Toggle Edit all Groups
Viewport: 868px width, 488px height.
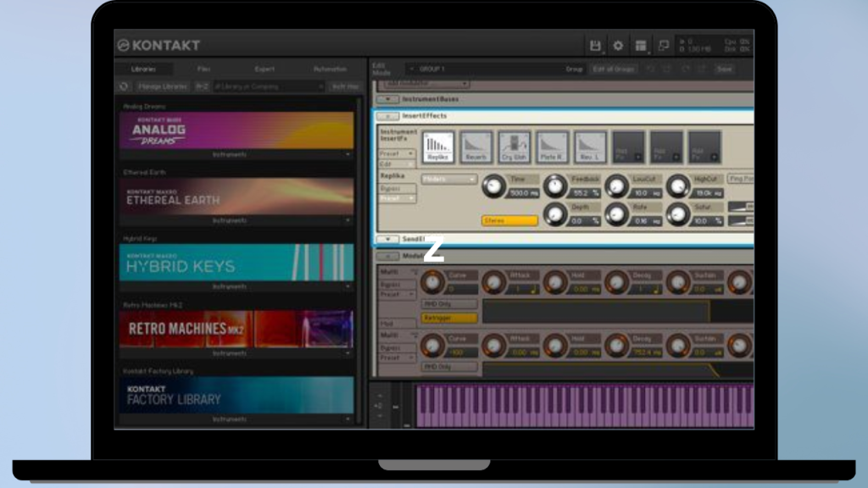(614, 69)
